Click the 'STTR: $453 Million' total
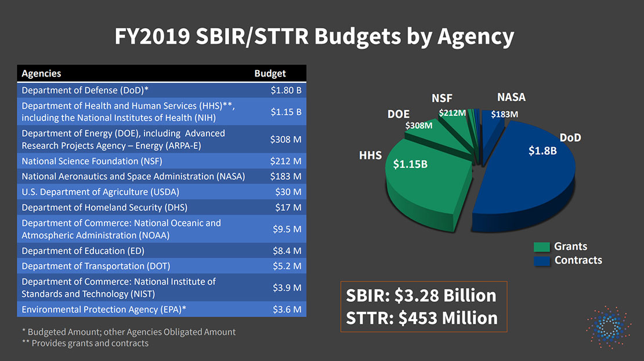This screenshot has height=361, width=644. pos(422,318)
